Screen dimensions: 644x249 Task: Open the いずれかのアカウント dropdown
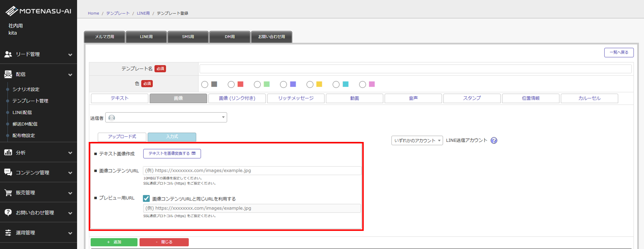417,141
